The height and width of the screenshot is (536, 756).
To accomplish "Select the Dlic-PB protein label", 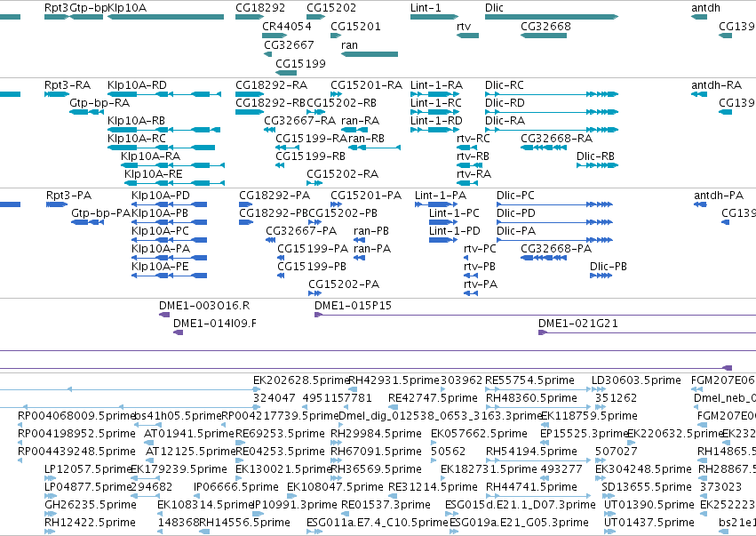I will 609,267.
